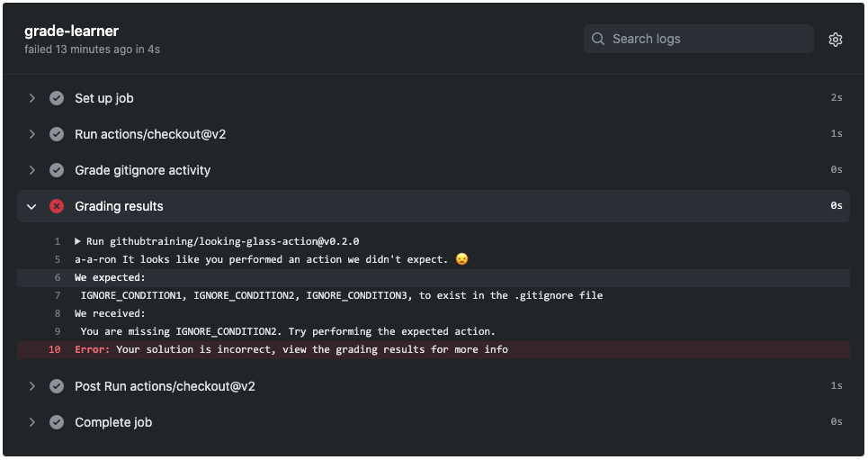The width and height of the screenshot is (868, 460).
Task: Click the checkmark beside Grade gitignore activity
Action: (57, 170)
